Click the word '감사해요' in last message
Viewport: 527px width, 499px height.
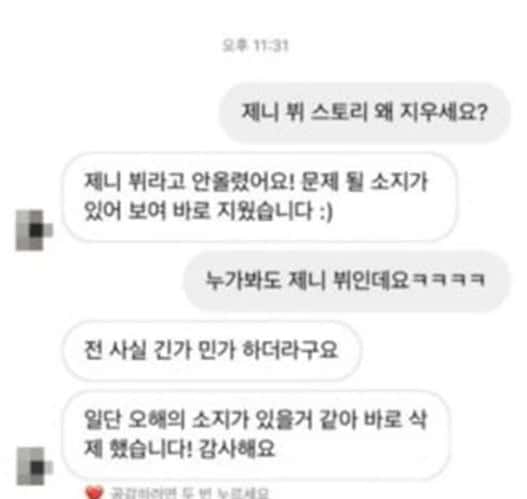tap(237, 449)
